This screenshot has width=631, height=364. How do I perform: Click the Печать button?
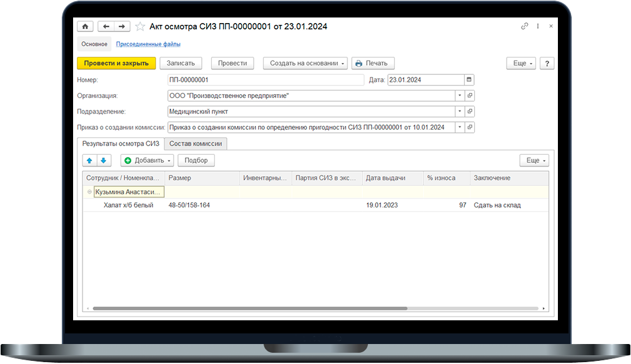373,63
